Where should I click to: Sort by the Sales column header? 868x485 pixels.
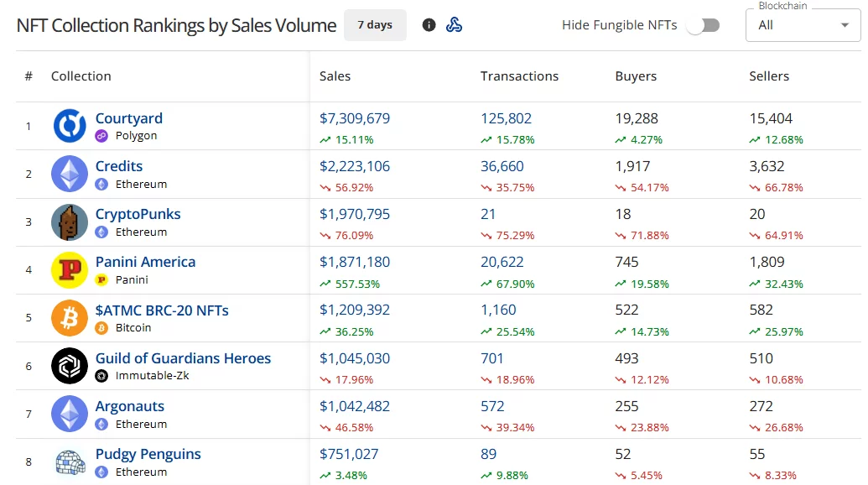(x=335, y=76)
